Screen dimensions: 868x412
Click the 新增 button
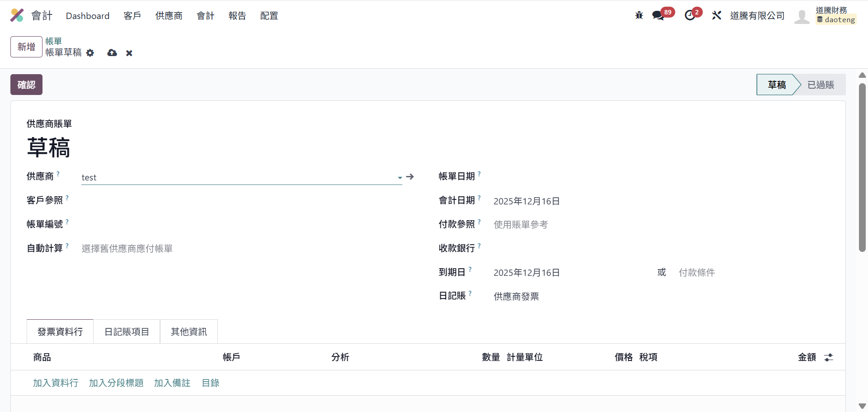(x=26, y=47)
